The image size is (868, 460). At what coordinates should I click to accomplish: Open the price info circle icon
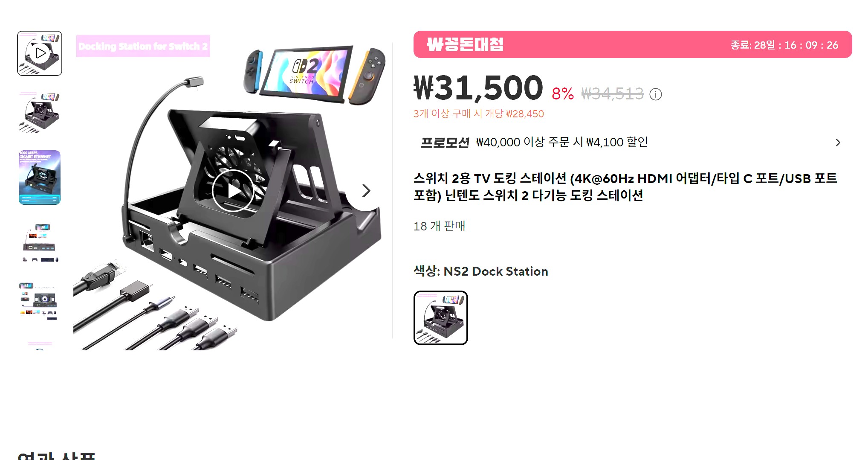click(x=655, y=94)
